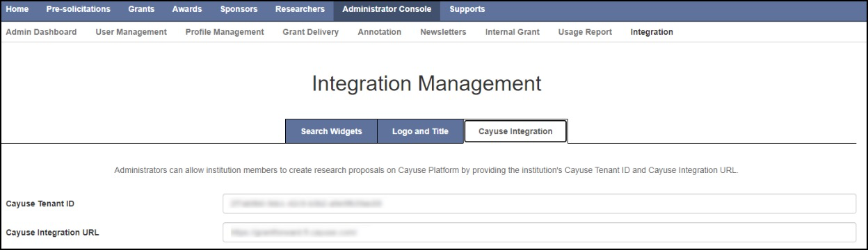This screenshot has width=868, height=250.
Task: Click the Cayuse Integration URL field
Action: pyautogui.click(x=539, y=232)
